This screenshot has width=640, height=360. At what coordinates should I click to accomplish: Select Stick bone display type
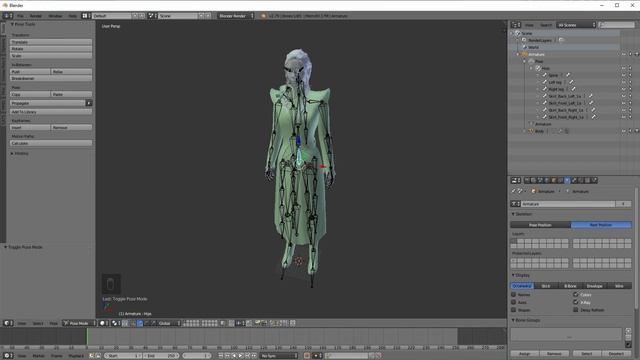click(x=546, y=286)
